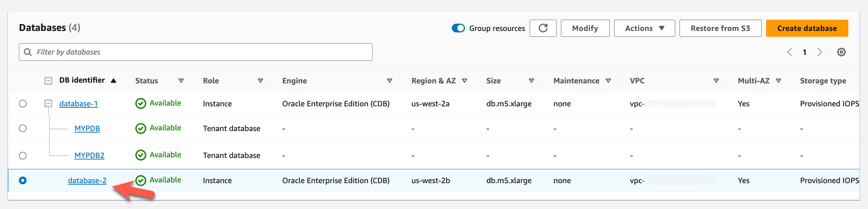The image size is (868, 209).
Task: Click the Restore from S3 button
Action: coord(720,28)
